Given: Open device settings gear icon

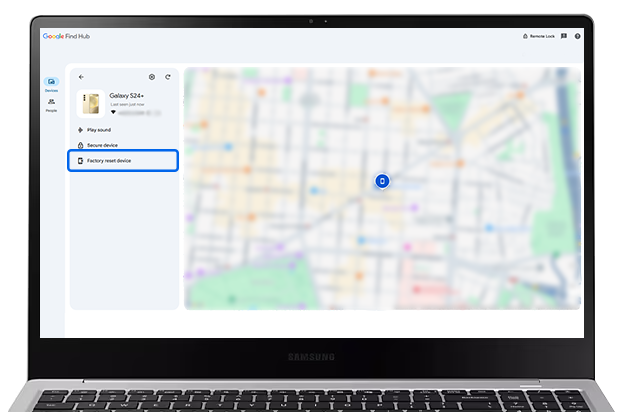Looking at the screenshot, I should (152, 77).
